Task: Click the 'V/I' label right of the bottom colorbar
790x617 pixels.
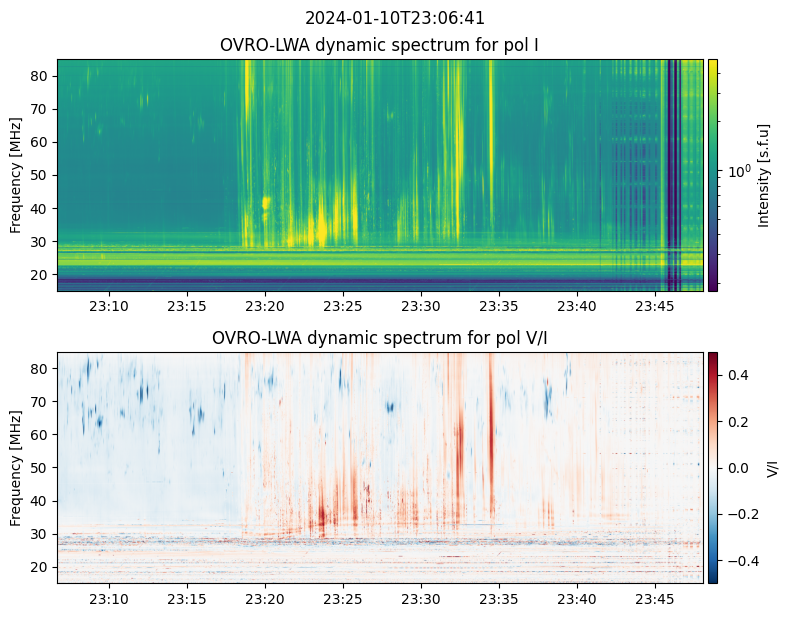Action: click(x=772, y=467)
